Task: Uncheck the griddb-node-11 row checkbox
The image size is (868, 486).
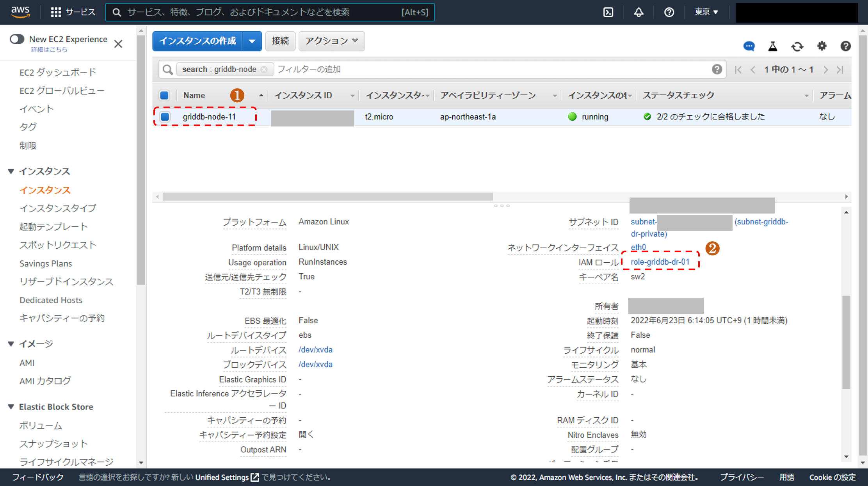Action: click(165, 117)
